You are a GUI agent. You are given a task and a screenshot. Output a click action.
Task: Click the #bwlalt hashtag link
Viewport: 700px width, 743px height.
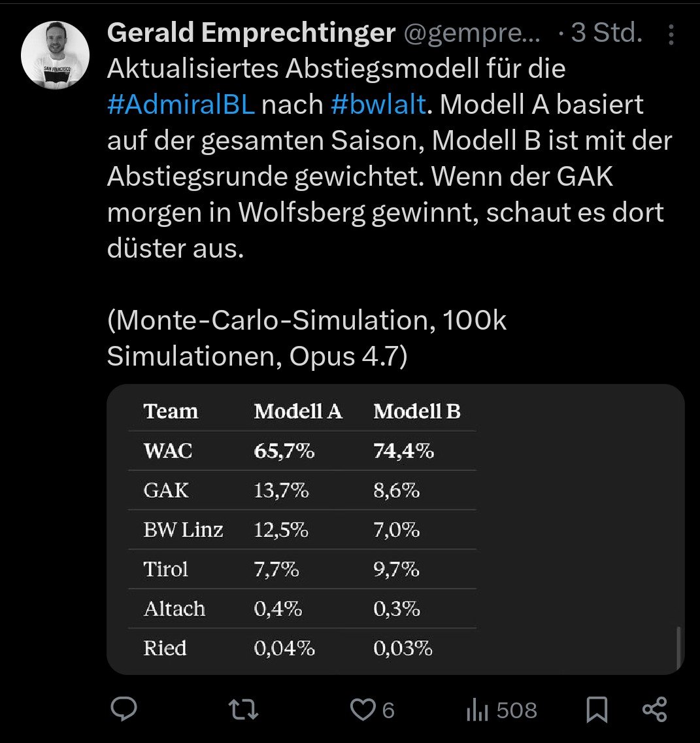tap(379, 105)
